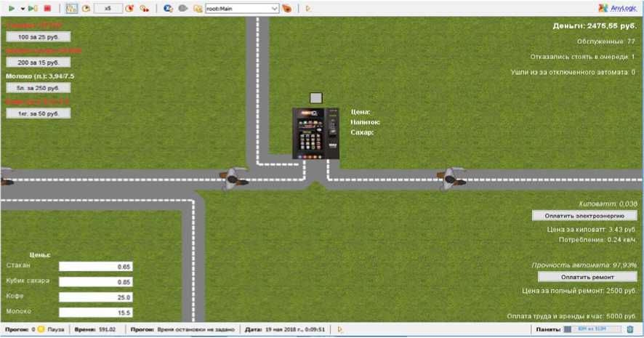Click the next toolbar icon after speed up
The height and width of the screenshot is (338, 644).
pyautogui.click(x=144, y=8)
